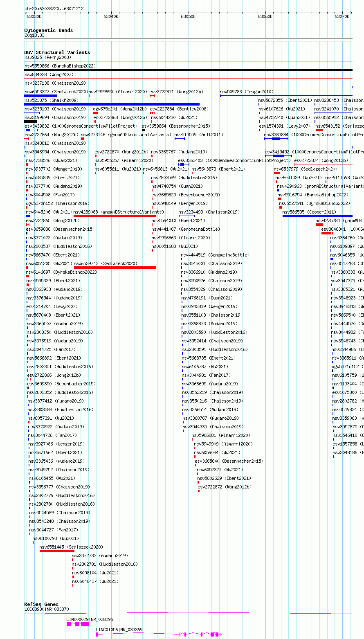Select nsv6539743 (Sedlazeck2020) label

(106, 263)
